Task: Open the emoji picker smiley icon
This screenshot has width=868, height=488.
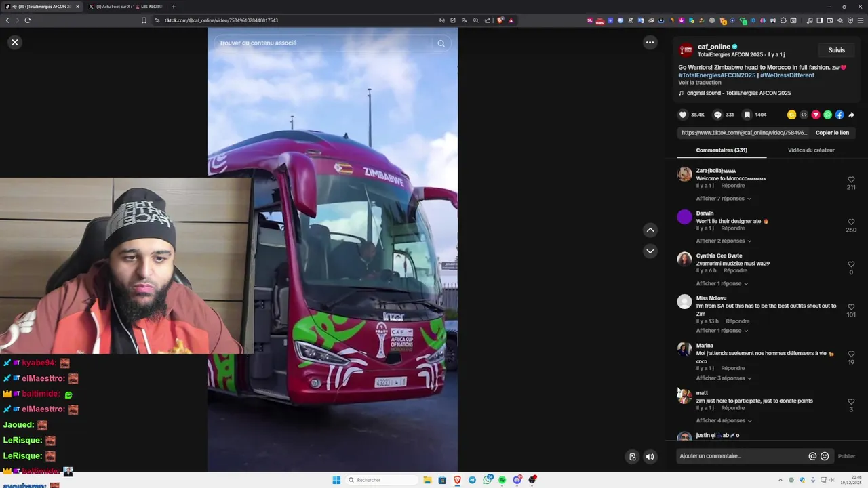Action: tap(825, 456)
